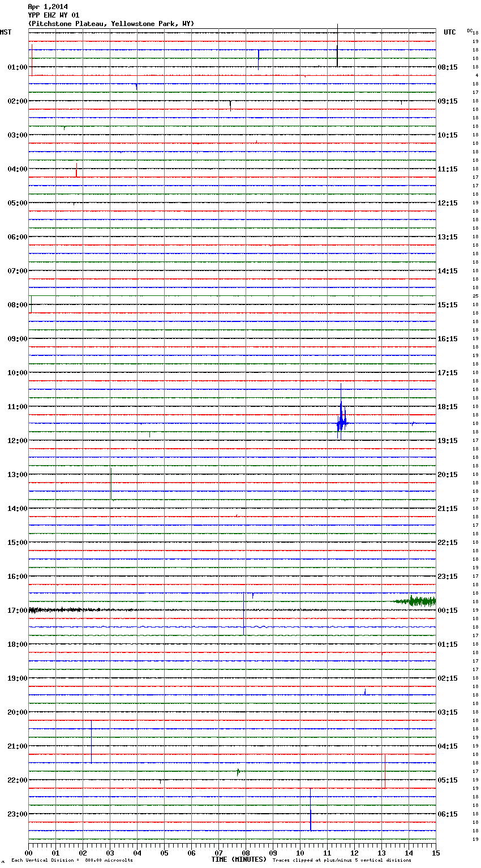
Task: Click the 18:15 UTC time label
Action: coord(448,406)
